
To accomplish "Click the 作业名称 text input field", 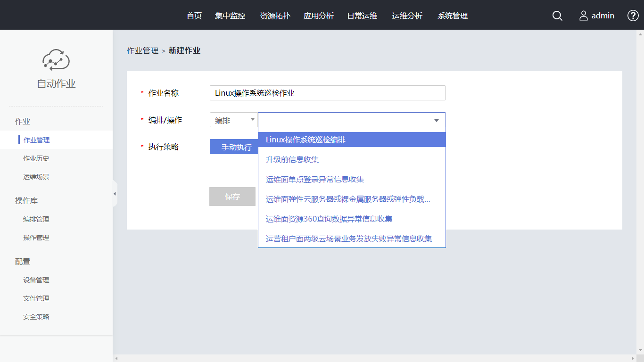I will pos(327,93).
